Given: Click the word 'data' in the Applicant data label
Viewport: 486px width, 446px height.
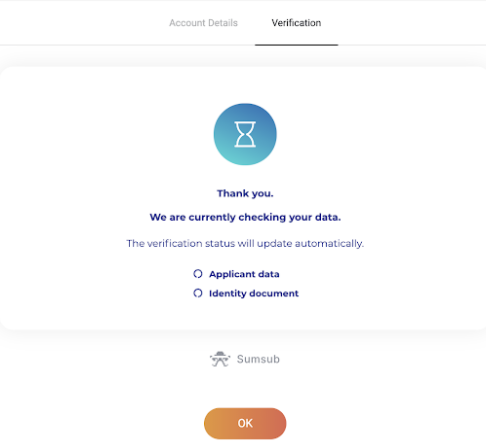Looking at the screenshot, I should point(269,274).
